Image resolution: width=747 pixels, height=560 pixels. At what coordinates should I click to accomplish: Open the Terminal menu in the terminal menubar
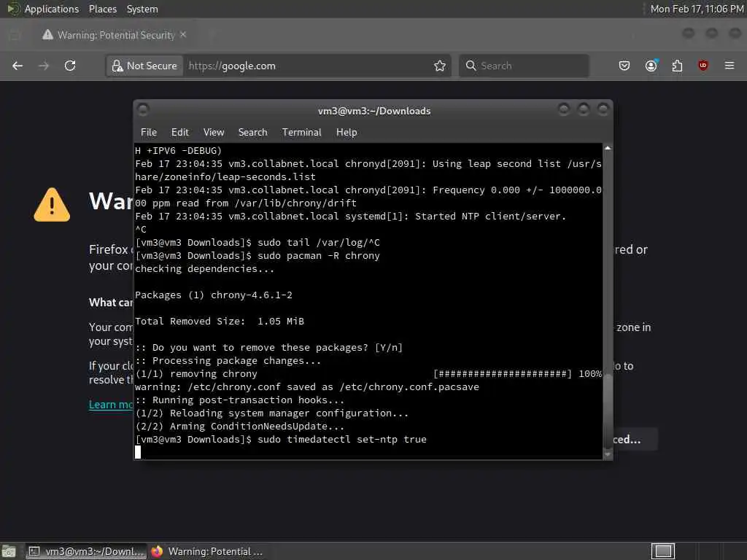301,133
